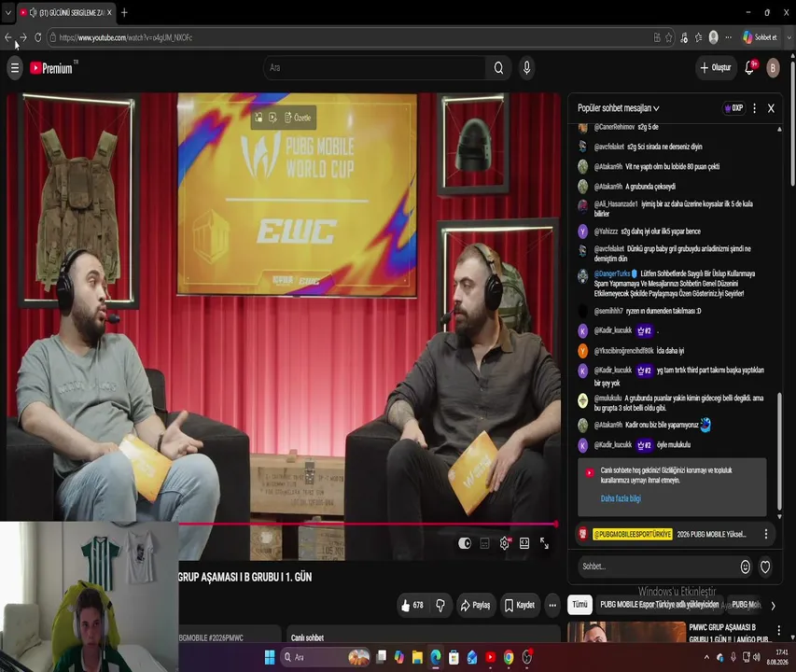Click the browser address bar URL
This screenshot has width=796, height=672.
(125, 37)
